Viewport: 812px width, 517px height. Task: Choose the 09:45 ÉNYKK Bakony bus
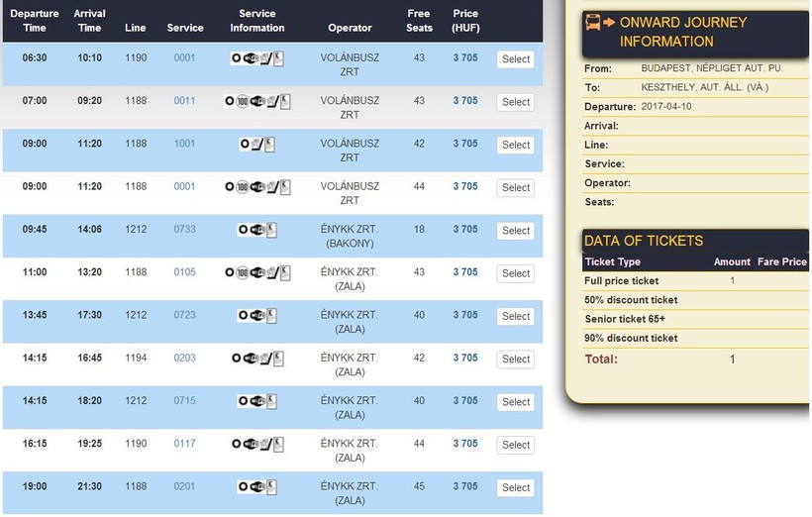(x=515, y=231)
